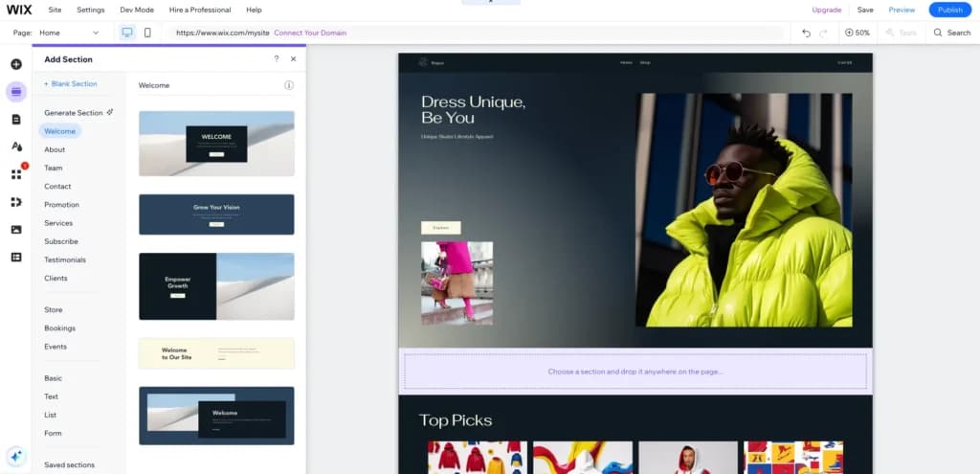Viewport: 980px width, 474px height.
Task: Select the Contact category
Action: 57,187
